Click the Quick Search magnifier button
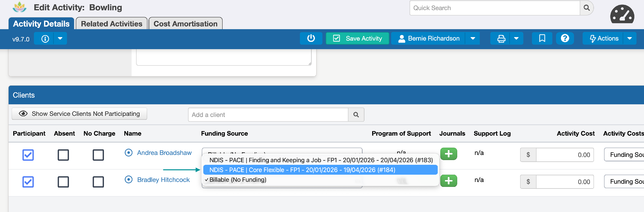Image resolution: width=644 pixels, height=212 pixels. 586,8
